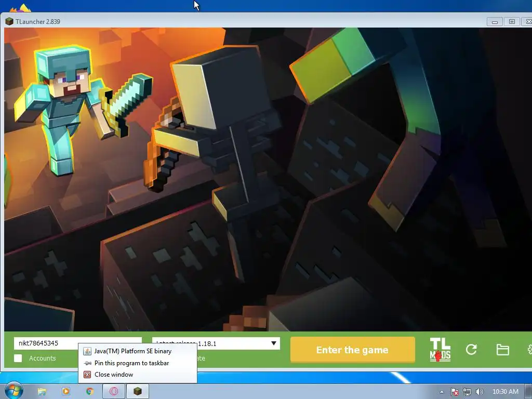532x399 pixels.
Task: Choose Close window in jump list
Action: [x=137, y=375]
